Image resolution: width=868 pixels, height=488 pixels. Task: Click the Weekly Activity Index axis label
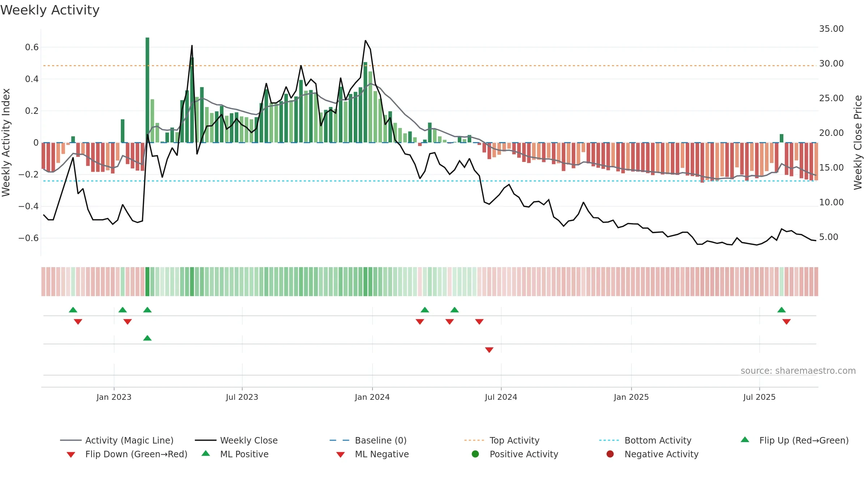point(6,142)
